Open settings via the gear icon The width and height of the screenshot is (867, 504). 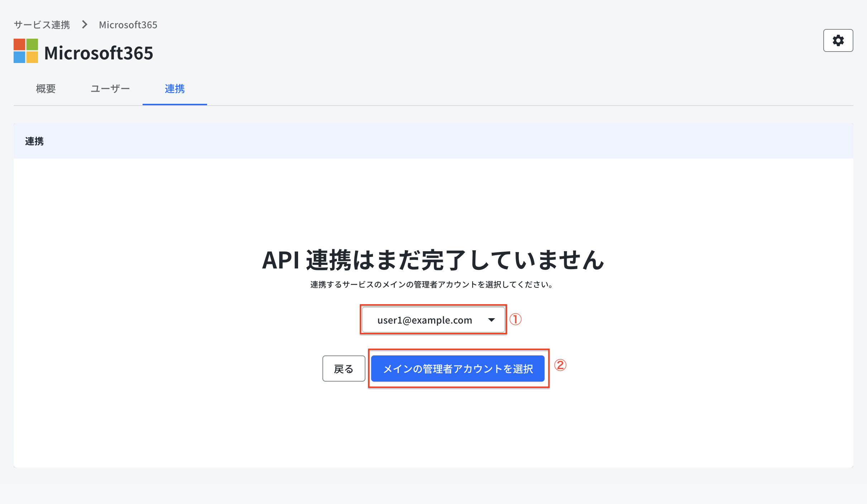[x=838, y=40]
